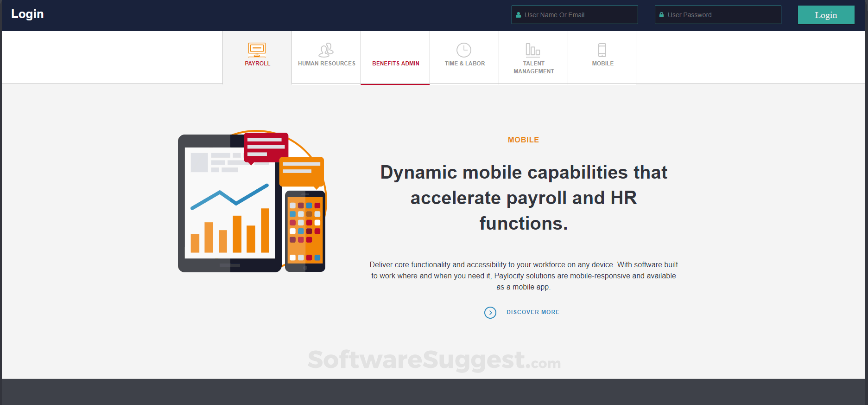
Task: Click the tablet and phone illustration
Action: click(x=253, y=201)
